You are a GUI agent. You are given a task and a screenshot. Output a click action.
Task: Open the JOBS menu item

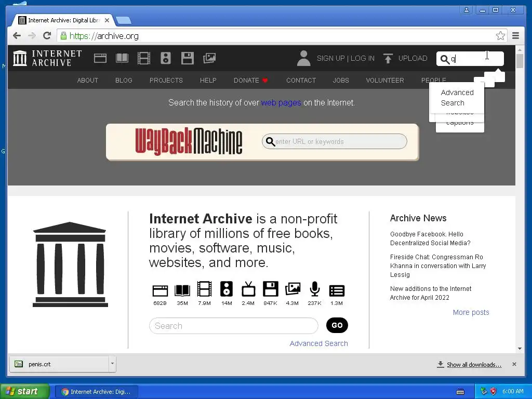341,81
